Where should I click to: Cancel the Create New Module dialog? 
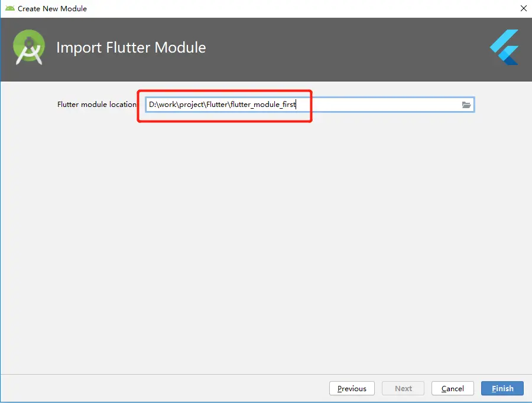click(x=453, y=388)
